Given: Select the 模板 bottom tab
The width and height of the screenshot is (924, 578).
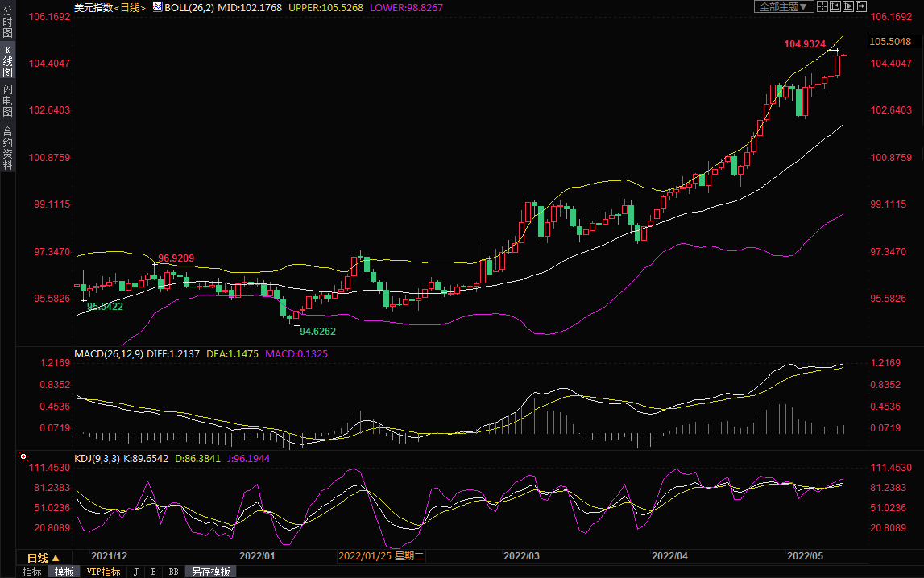Looking at the screenshot, I should coord(64,572).
